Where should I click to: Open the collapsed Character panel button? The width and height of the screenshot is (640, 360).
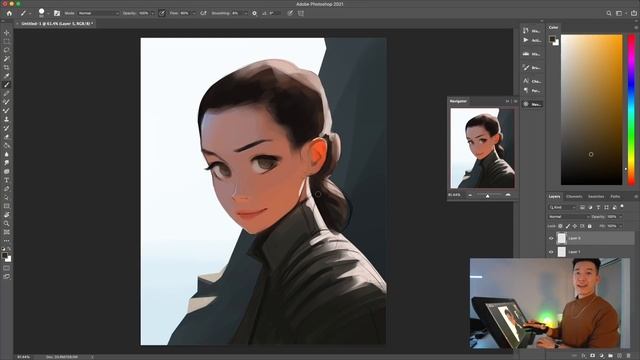(532, 81)
